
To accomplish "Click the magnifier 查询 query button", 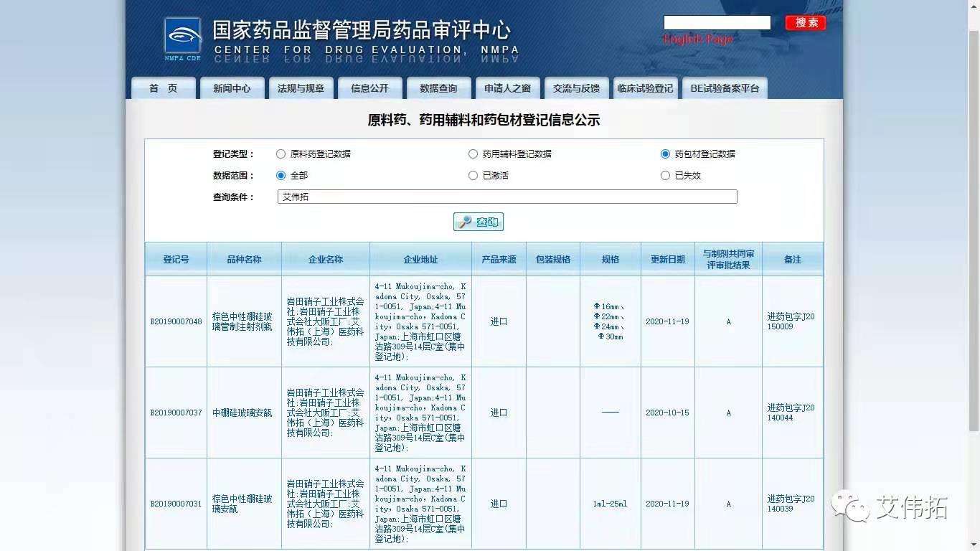I will (479, 222).
